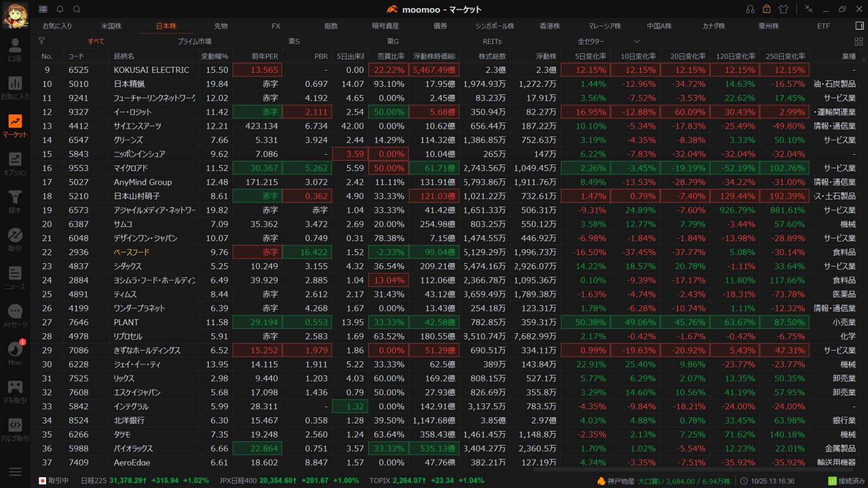
Task: Open the 探す discover sidebar icon
Action: click(x=15, y=202)
